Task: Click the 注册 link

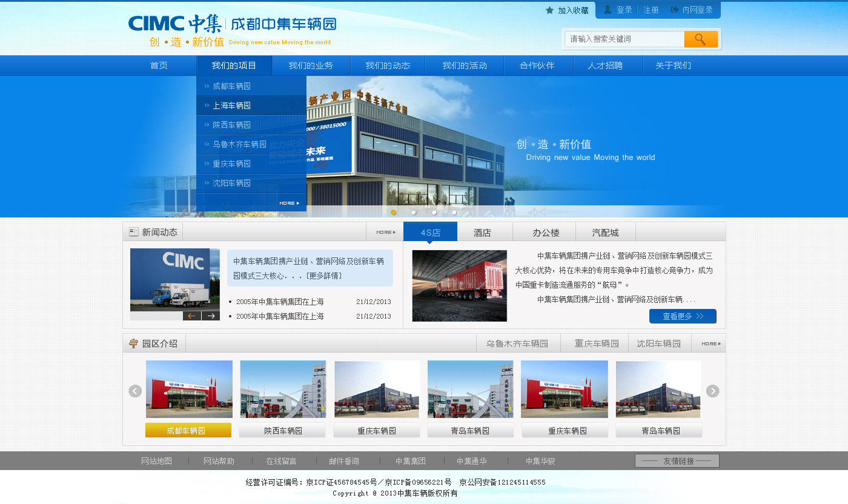Action: click(651, 10)
